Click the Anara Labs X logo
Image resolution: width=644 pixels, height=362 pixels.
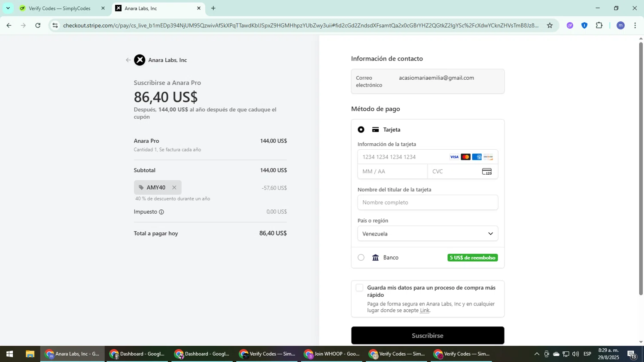tap(140, 60)
